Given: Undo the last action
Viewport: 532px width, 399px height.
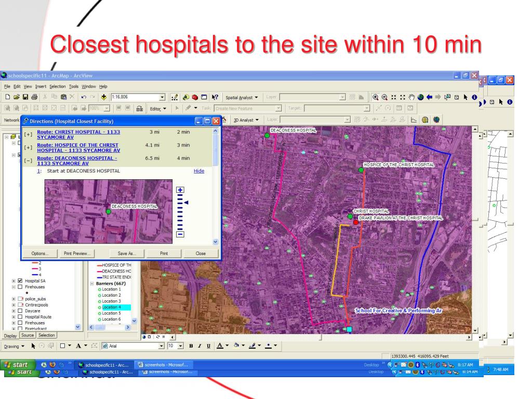Looking at the screenshot, I should 84,97.
